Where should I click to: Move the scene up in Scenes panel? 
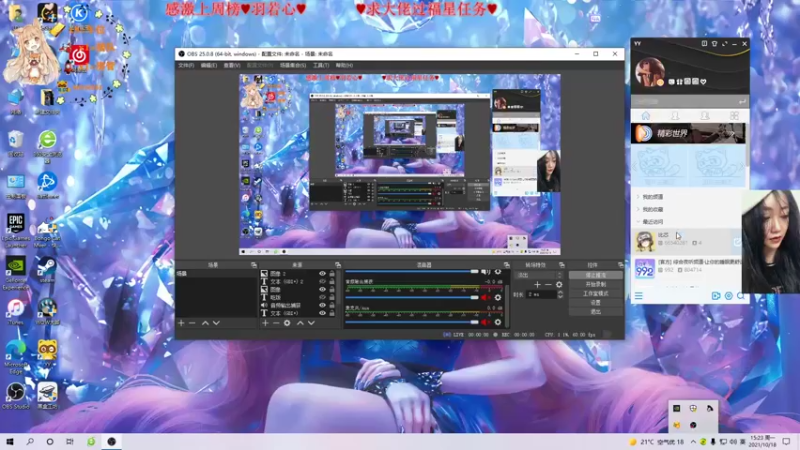pos(205,323)
